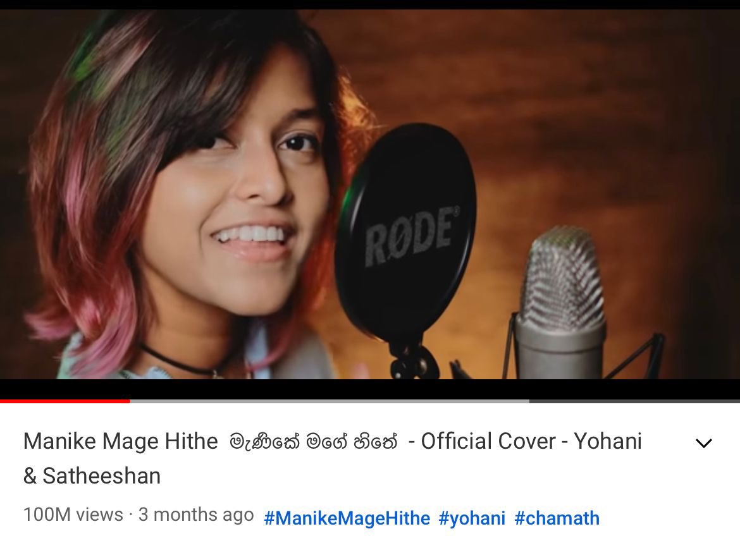Tap the brown wall background in the video
The width and height of the screenshot is (740, 560).
590,118
